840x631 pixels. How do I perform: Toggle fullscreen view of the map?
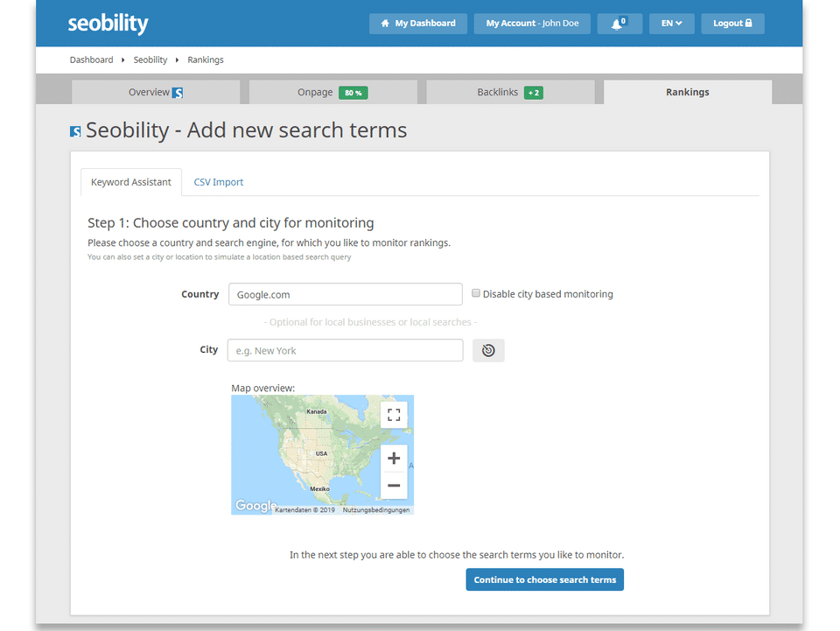[x=394, y=415]
